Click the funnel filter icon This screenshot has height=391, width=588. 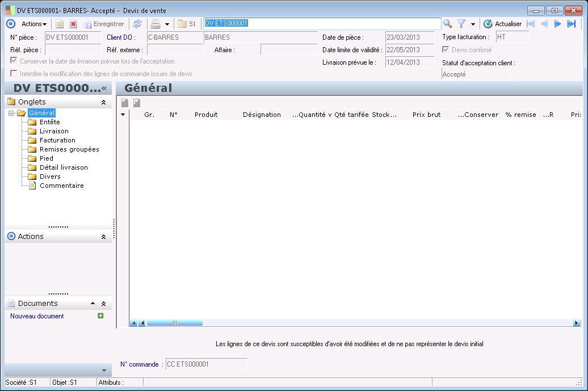coord(461,24)
